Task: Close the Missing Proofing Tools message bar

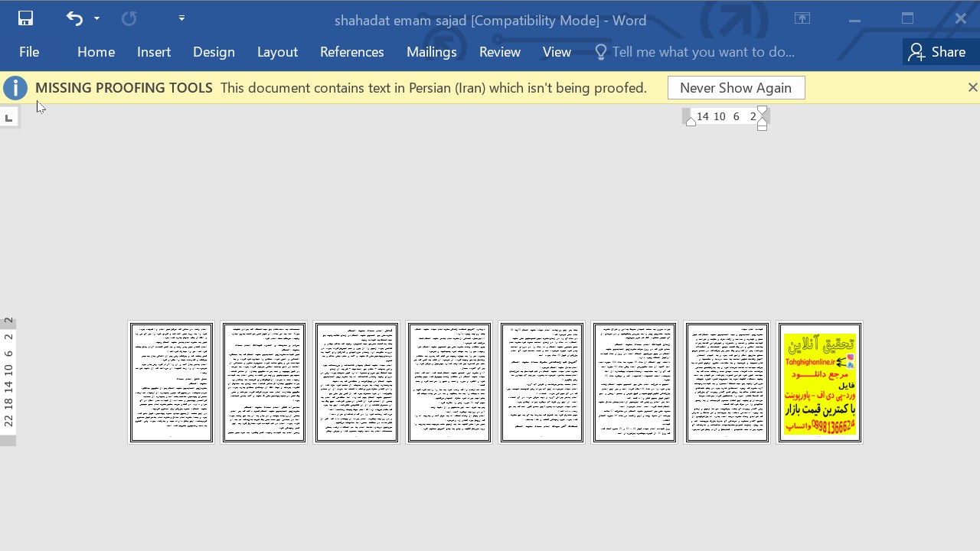Action: 972,88
